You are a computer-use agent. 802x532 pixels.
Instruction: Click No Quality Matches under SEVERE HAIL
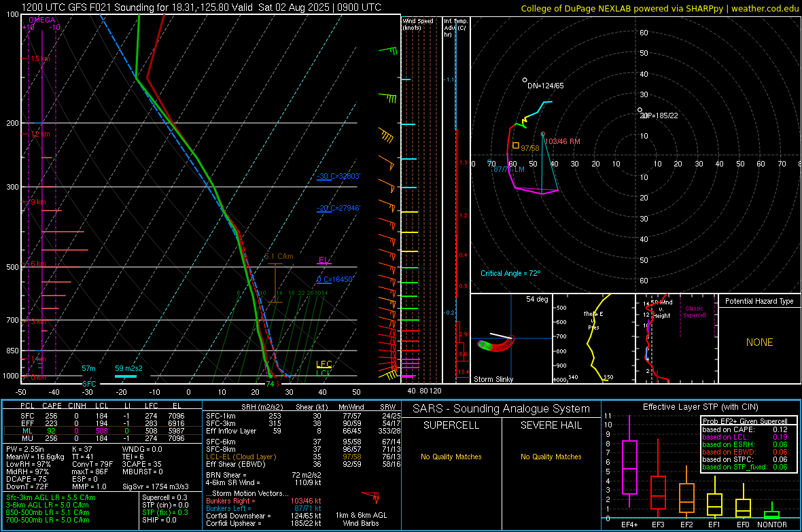click(551, 457)
